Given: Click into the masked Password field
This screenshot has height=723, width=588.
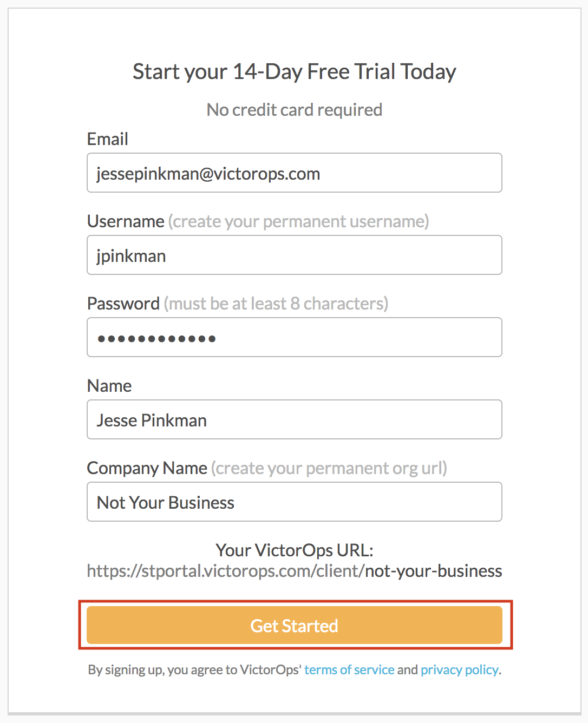Looking at the screenshot, I should coord(294,338).
